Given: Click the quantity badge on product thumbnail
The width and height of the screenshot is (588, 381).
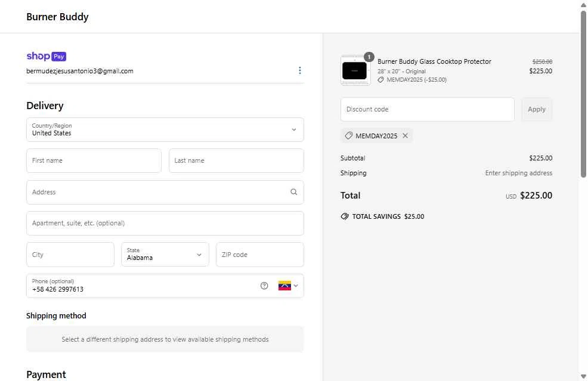Looking at the screenshot, I should (x=369, y=57).
